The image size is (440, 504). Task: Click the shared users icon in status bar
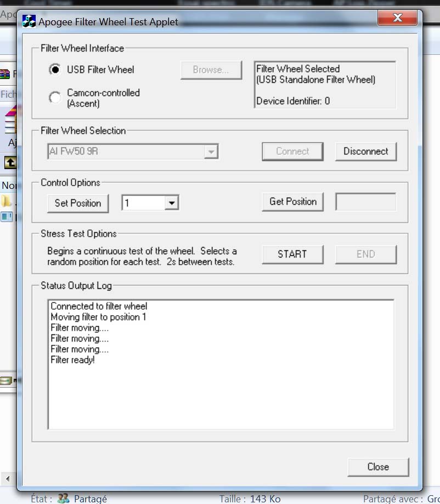[x=64, y=499]
